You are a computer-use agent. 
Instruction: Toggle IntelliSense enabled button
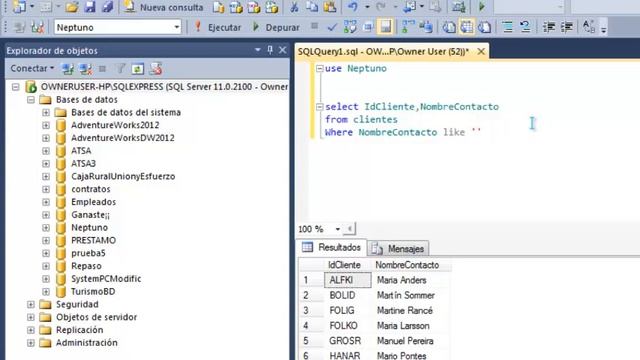tap(385, 27)
